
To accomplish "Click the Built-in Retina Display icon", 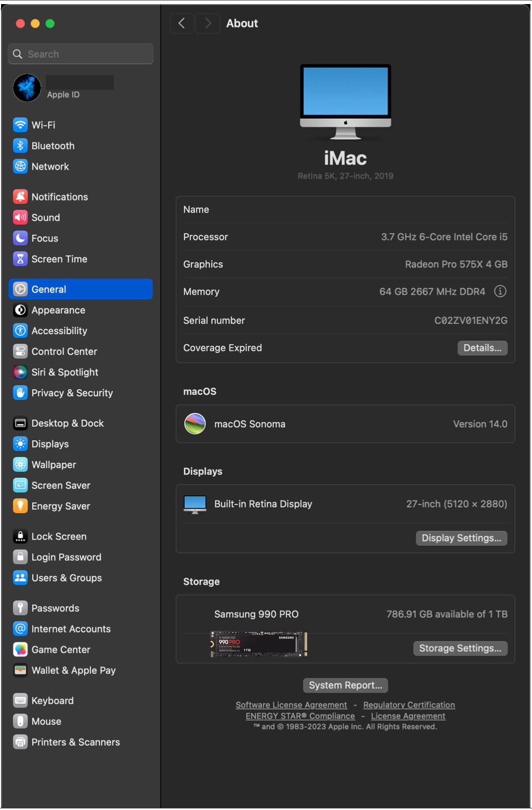I will [x=195, y=504].
